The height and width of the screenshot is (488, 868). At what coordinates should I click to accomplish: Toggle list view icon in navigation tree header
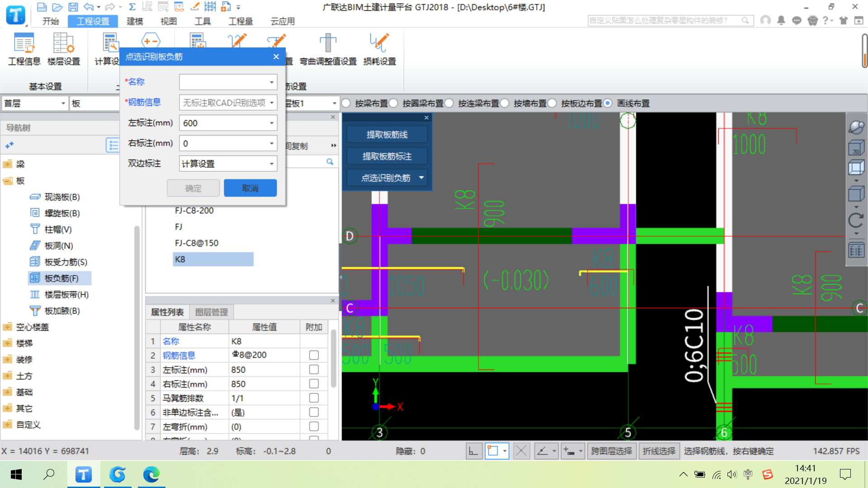(x=113, y=145)
